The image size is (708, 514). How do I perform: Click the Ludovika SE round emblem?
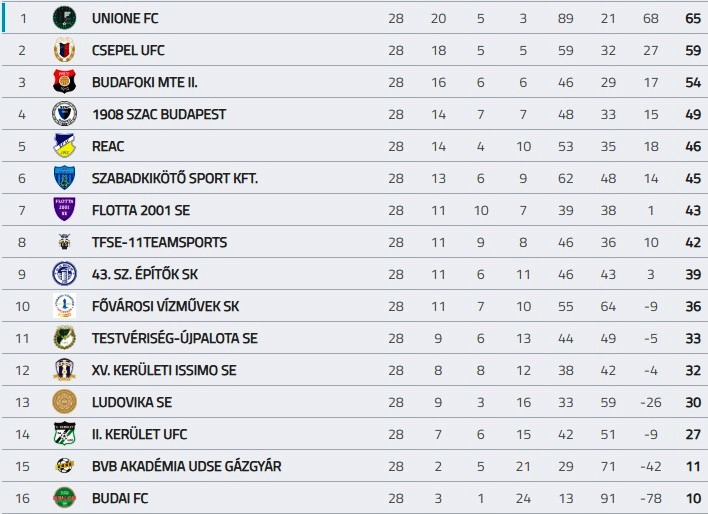coord(64,402)
